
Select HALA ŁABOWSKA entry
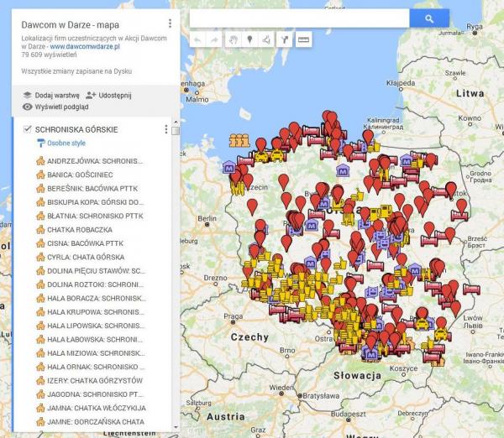95,340
